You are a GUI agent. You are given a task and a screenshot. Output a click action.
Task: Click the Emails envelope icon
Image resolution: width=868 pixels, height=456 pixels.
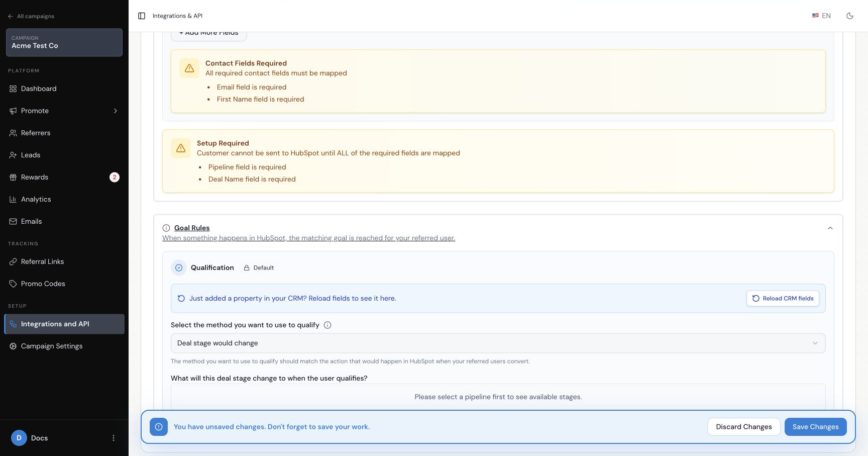point(13,221)
